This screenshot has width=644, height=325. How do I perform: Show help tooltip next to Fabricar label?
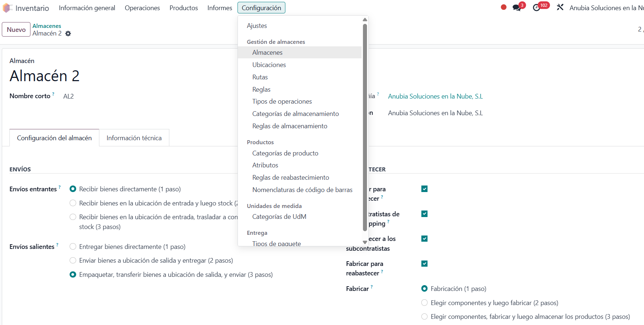coord(372,287)
